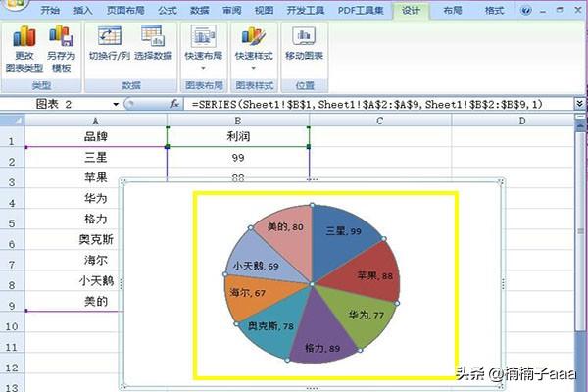
Task: Expand the formula bar
Action: point(580,104)
